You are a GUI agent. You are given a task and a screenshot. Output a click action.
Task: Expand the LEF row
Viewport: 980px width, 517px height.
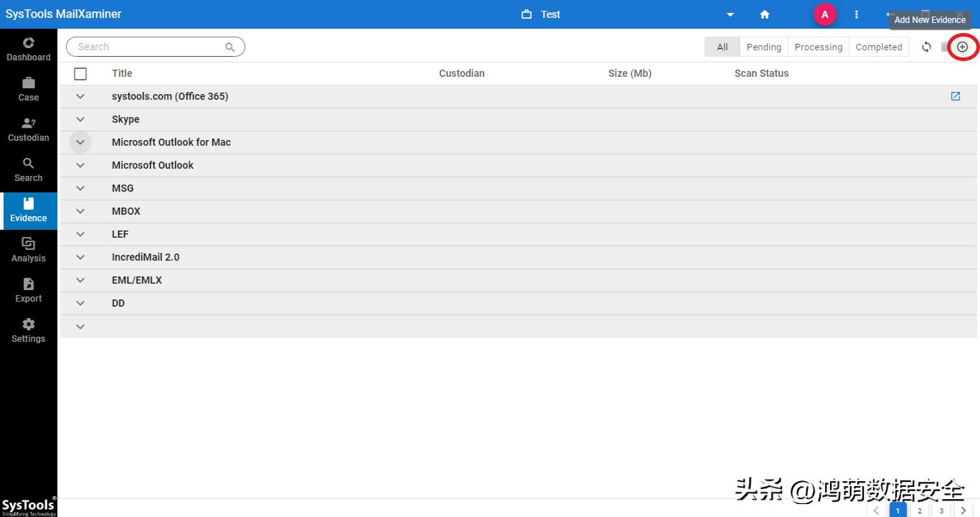tap(80, 234)
